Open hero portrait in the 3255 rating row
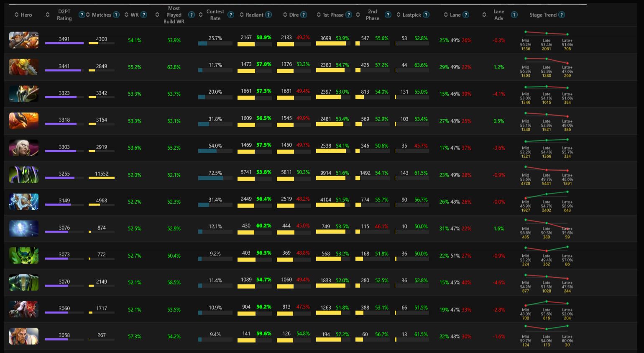Viewport: 644px width, 353px height. pyautogui.click(x=24, y=175)
